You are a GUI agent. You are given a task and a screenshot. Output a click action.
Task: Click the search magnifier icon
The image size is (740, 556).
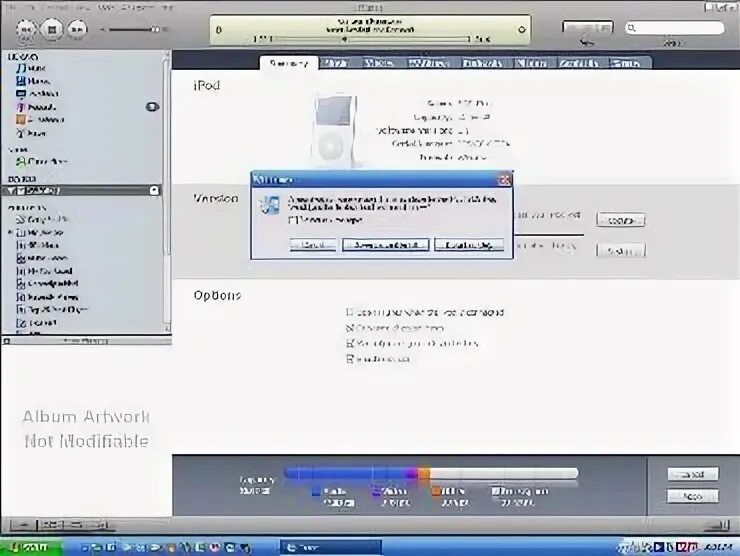[632, 28]
